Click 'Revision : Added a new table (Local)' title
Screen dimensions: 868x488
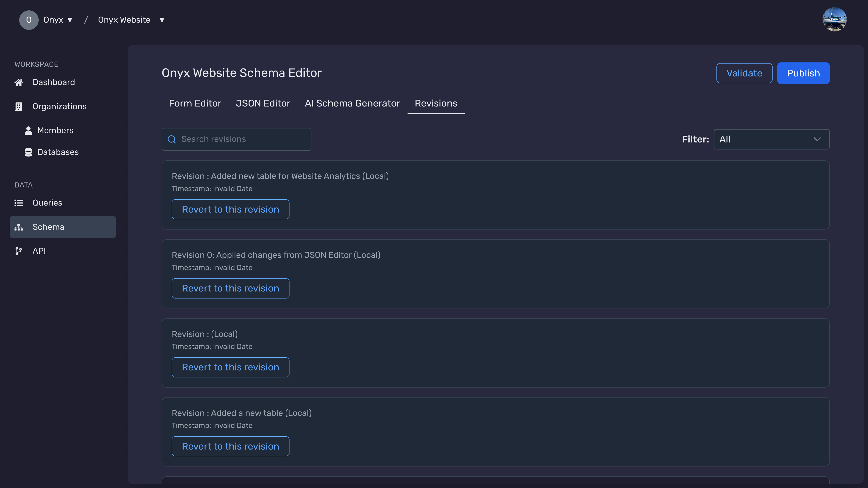point(242,413)
